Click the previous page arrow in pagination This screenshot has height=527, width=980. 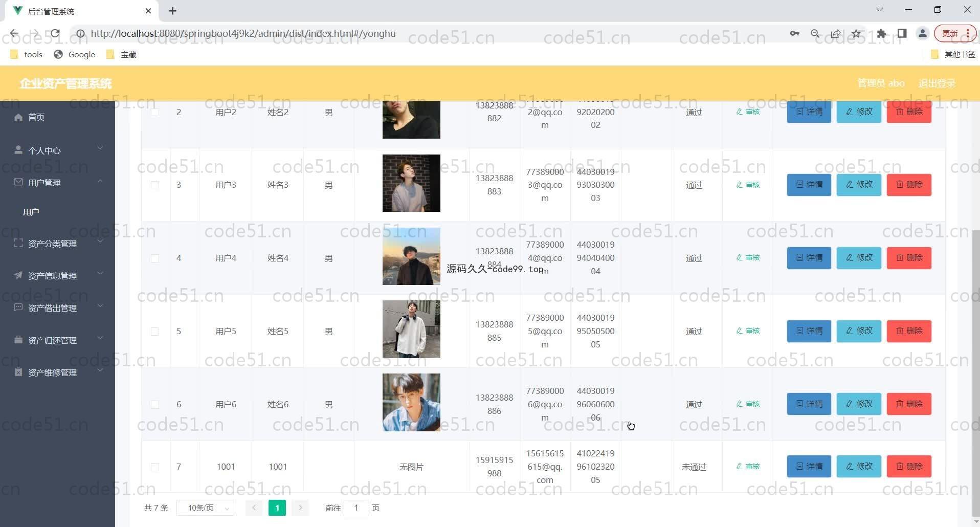[x=254, y=508]
